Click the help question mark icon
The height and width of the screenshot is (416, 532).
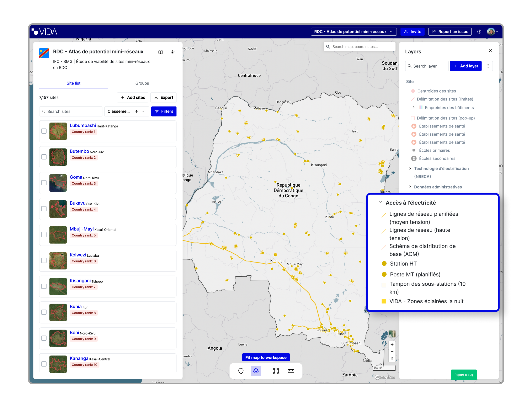(479, 32)
